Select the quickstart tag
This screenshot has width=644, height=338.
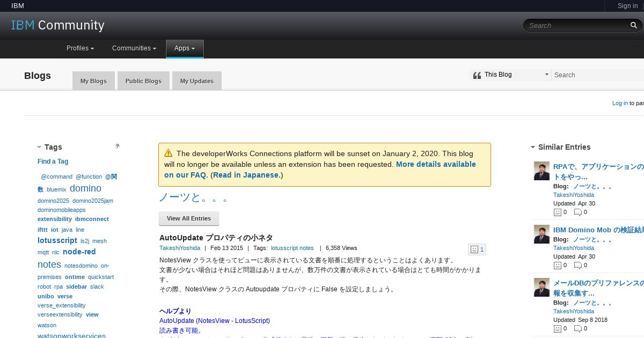point(101,277)
